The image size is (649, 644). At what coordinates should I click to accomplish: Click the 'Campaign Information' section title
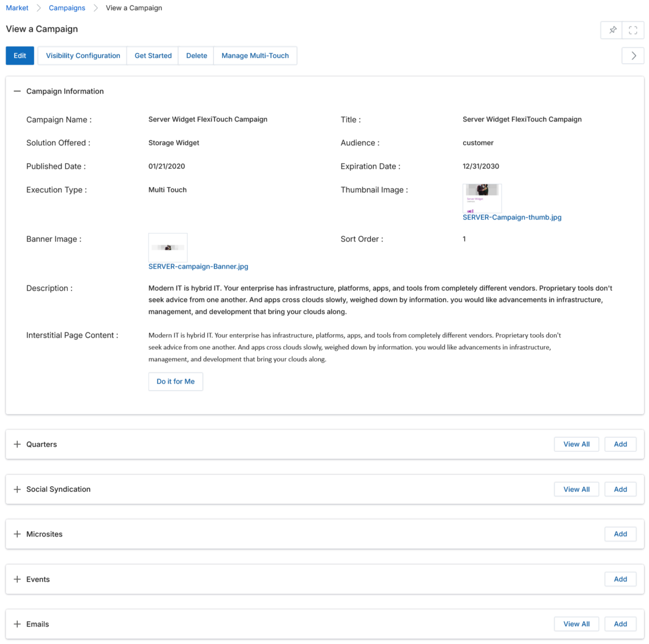[x=65, y=91]
